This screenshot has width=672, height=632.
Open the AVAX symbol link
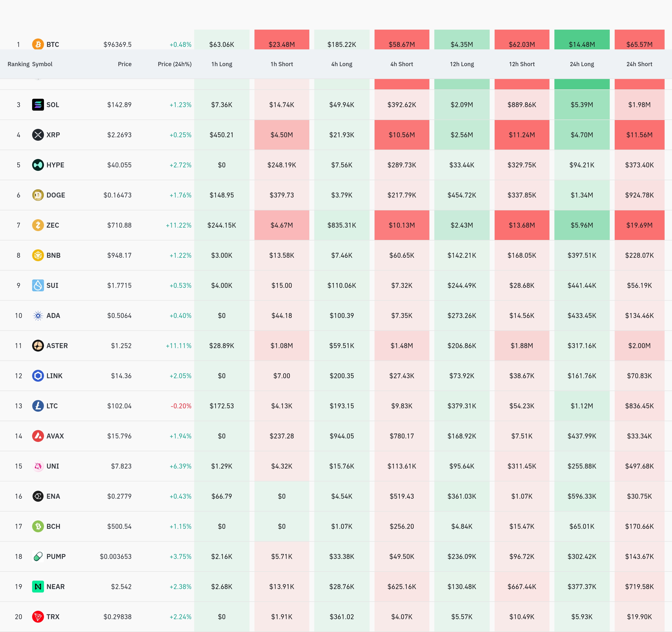(x=55, y=436)
